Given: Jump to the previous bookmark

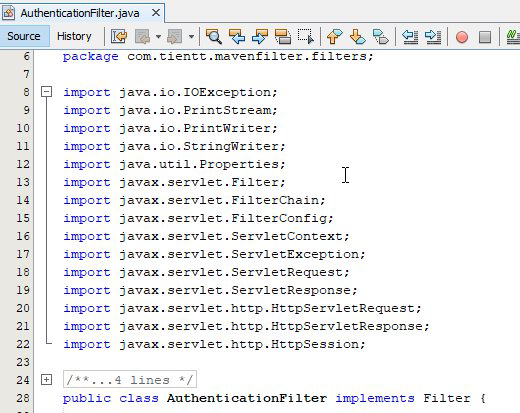Looking at the screenshot, I should click(334, 36).
